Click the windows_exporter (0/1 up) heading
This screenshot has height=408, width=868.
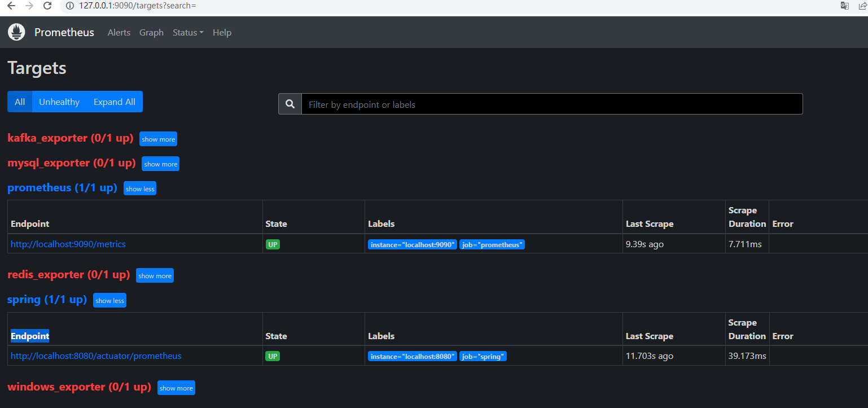click(80, 387)
